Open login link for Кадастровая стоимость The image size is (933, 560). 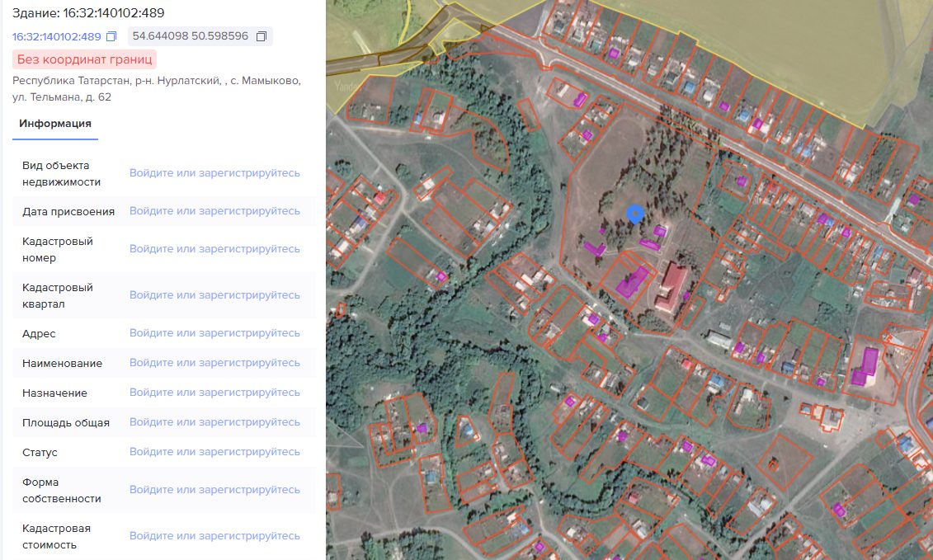(214, 536)
